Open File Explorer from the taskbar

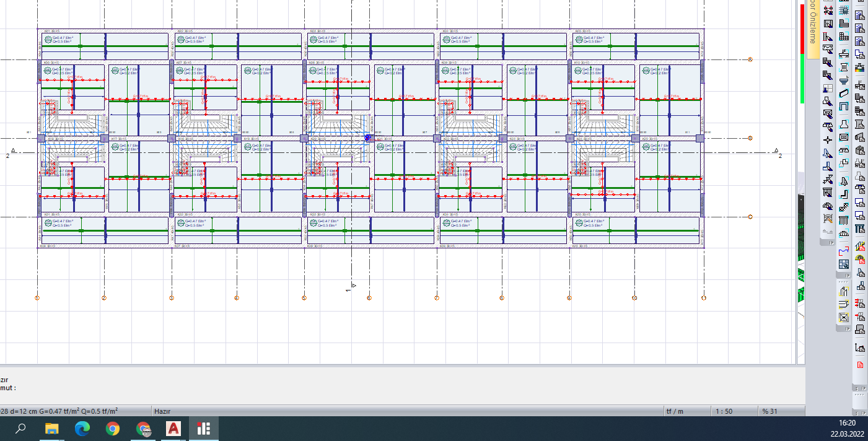[52, 428]
